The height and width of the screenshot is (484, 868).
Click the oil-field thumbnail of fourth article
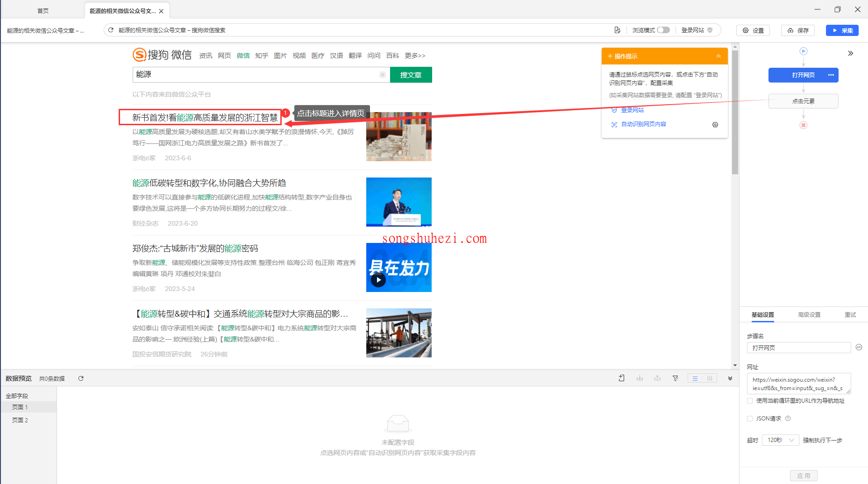(398, 333)
